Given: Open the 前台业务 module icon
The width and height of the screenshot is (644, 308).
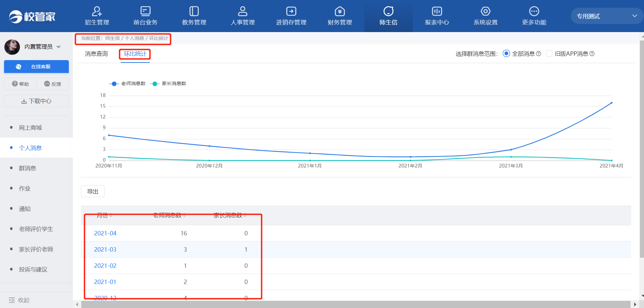Looking at the screenshot, I should pos(145,11).
